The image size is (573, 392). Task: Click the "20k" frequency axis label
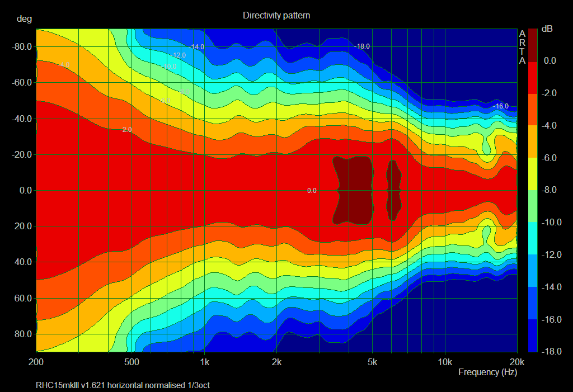[516, 362]
